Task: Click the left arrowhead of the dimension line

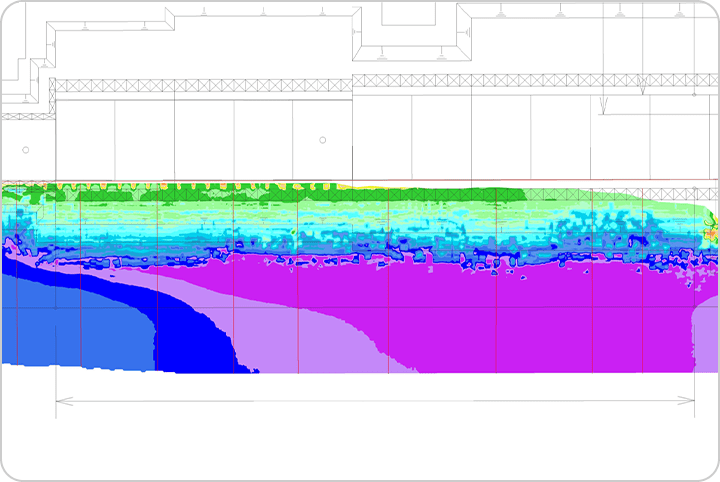Action: tap(60, 401)
